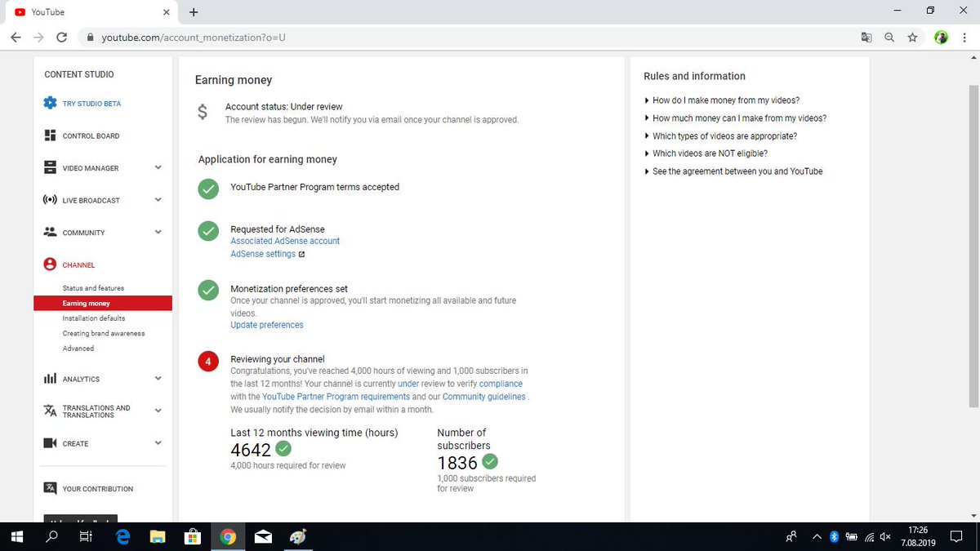Screen dimensions: 980x551
Task: Click green check next to 4642 hours
Action: 283,448
